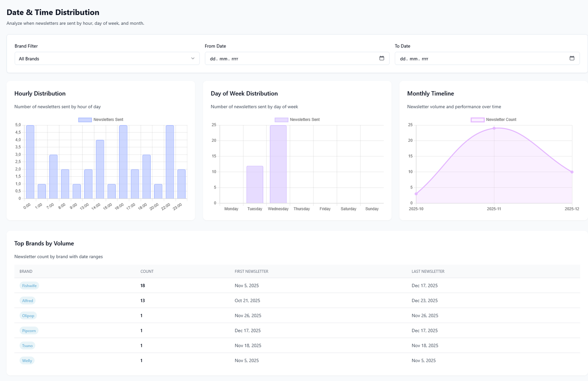Select the Wednesday bar in Day of Week chart

pos(278,164)
